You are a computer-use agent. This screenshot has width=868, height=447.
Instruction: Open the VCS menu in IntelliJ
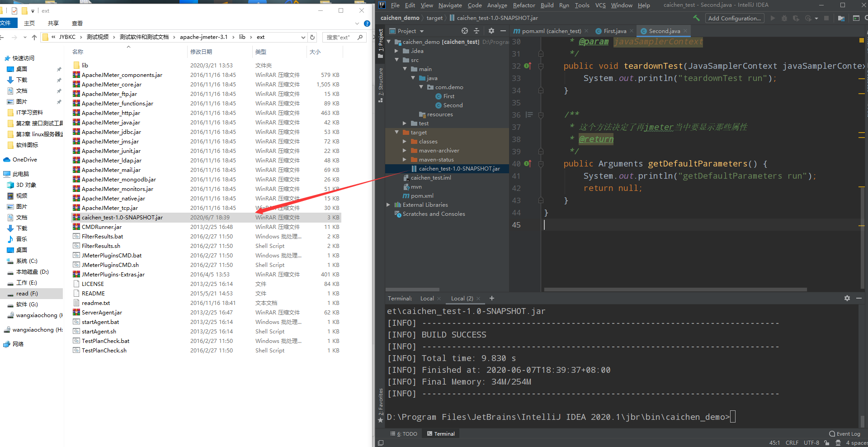pyautogui.click(x=600, y=5)
